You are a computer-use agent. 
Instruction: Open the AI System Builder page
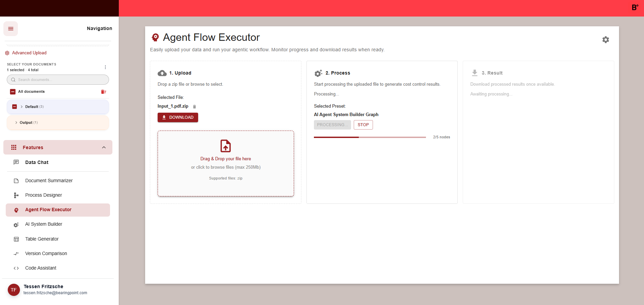pos(44,224)
